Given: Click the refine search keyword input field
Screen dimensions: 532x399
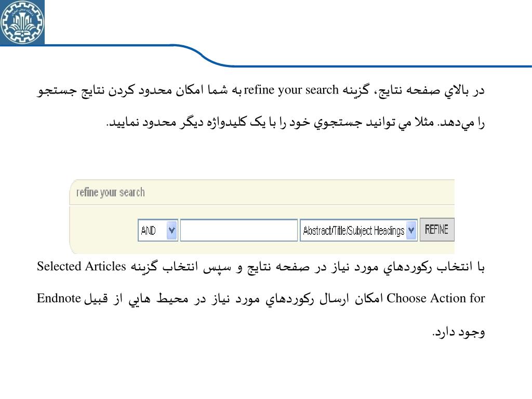Looking at the screenshot, I should [x=239, y=230].
